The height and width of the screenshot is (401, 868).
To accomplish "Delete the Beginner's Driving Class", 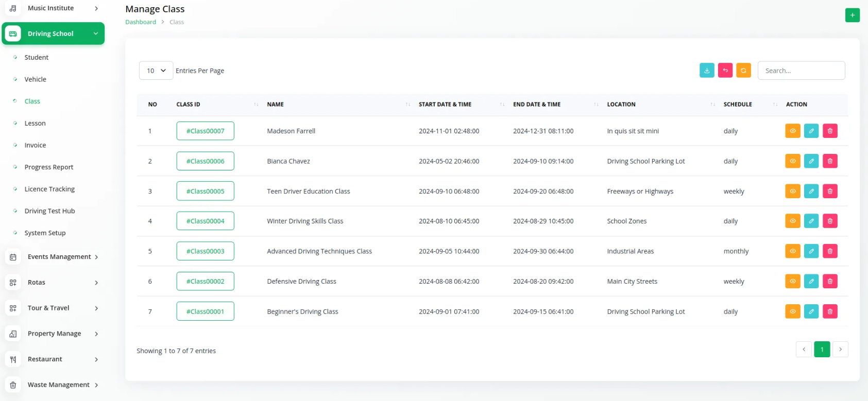I will tap(830, 311).
